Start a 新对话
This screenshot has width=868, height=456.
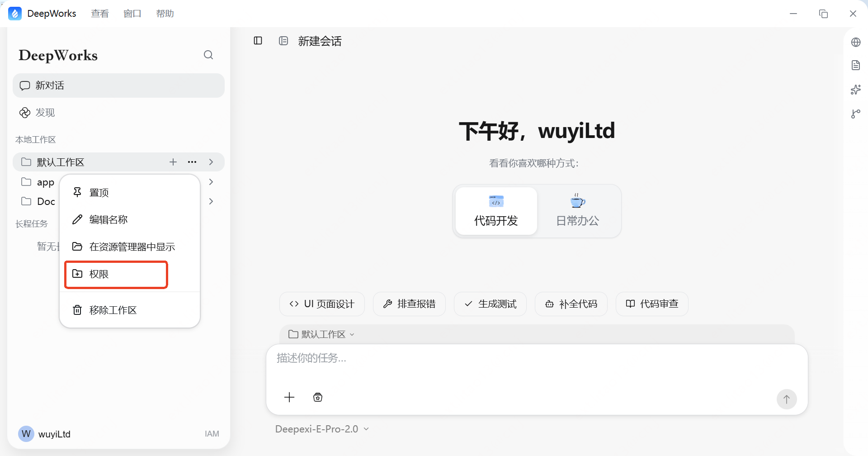(118, 85)
